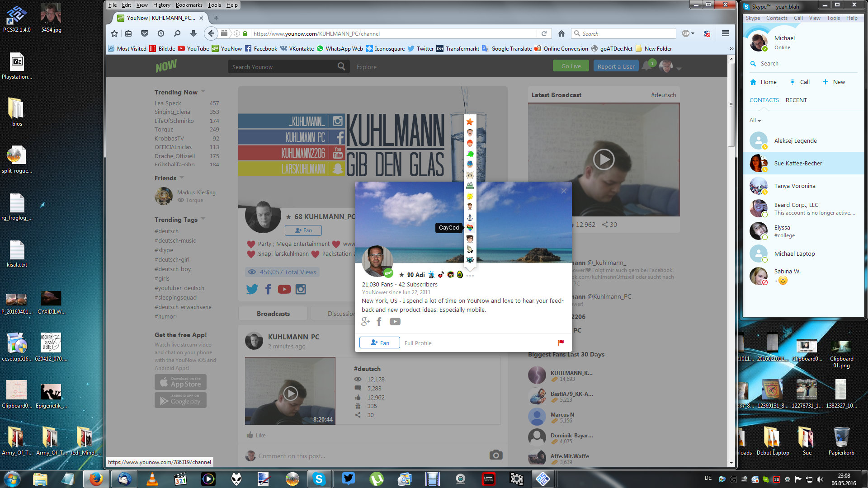This screenshot has width=868, height=488.
Task: Go to Firefox home page icon
Action: (x=561, y=33)
